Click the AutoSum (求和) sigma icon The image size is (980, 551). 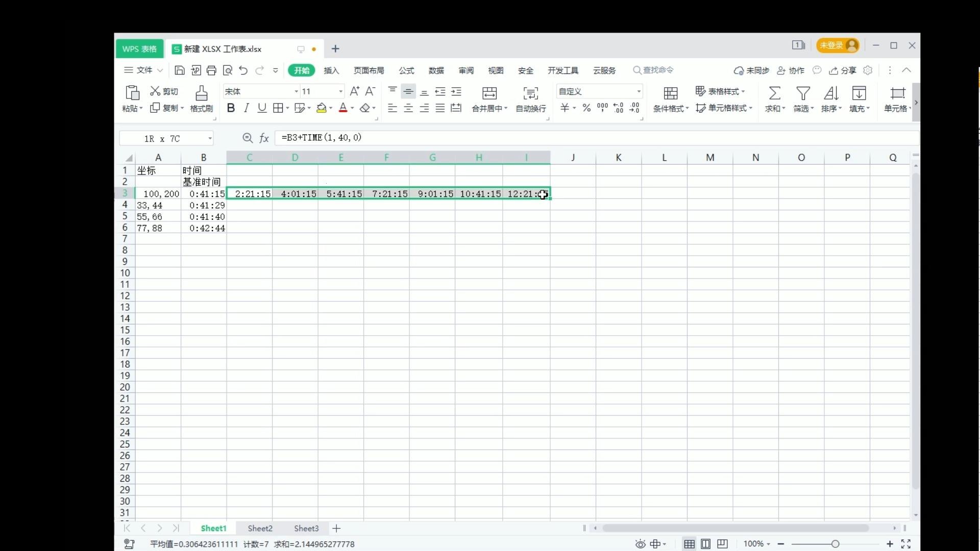point(774,93)
